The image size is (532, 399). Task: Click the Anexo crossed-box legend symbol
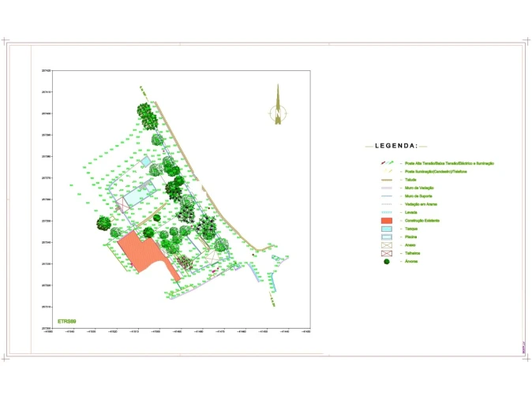tap(387, 245)
